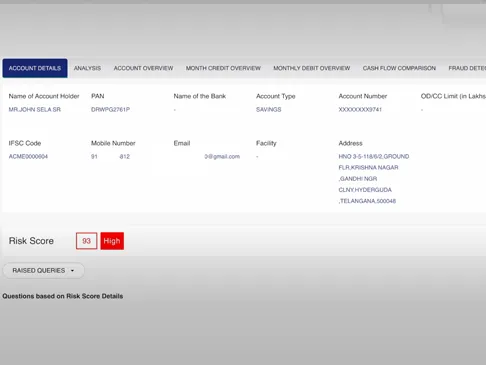Open the Account Overview tab
Screen dimensions: 486x365
pyautogui.click(x=143, y=68)
